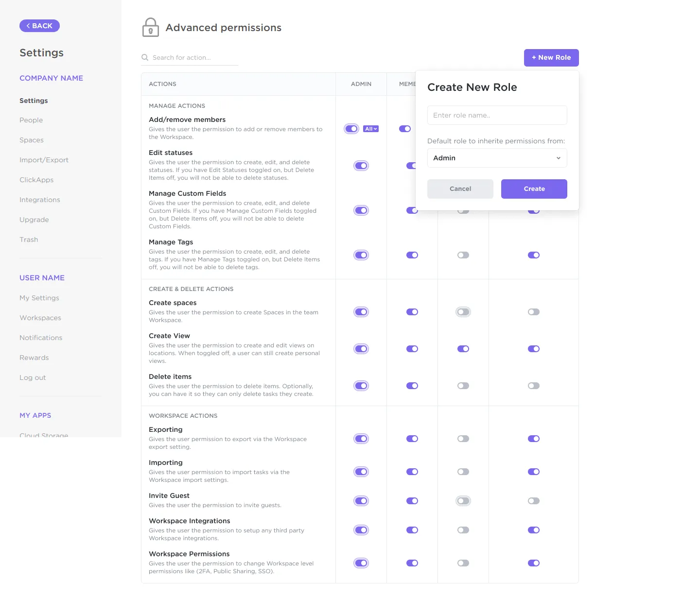Viewport: 700px width, 615px height.
Task: Toggle Admin switch for Manage Tags
Action: [361, 255]
